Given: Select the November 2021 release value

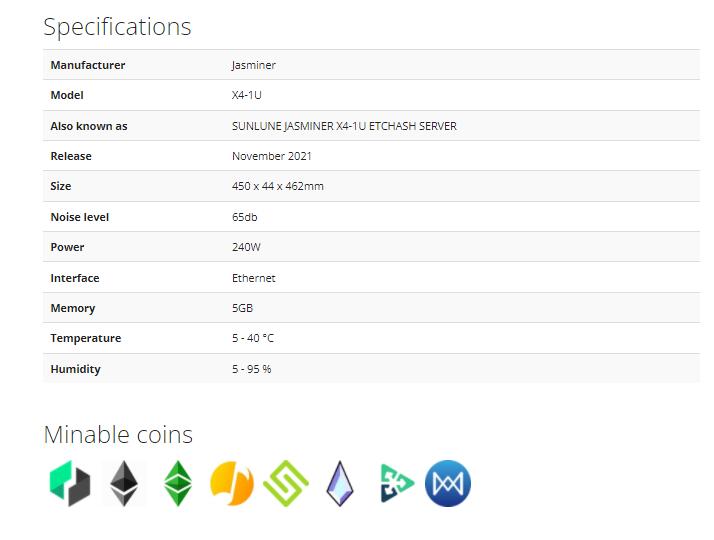Looking at the screenshot, I should pyautogui.click(x=272, y=156).
